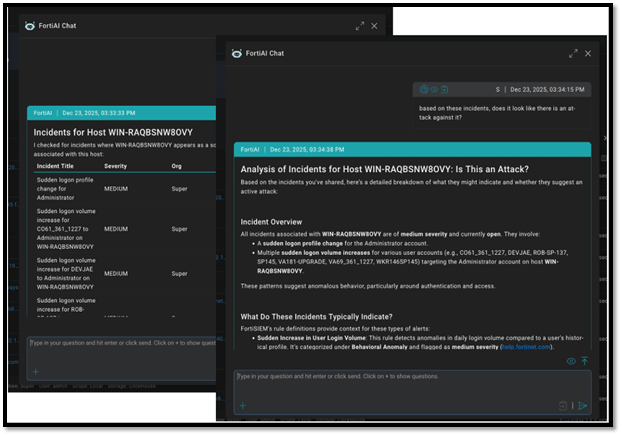Screen dimensions: 622x436
Task: Expand the front FortiAI Chat window
Action: pos(574,53)
